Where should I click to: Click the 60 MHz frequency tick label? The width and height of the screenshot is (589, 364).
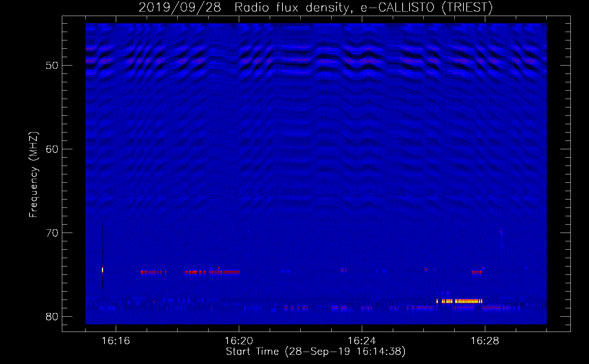(52, 149)
